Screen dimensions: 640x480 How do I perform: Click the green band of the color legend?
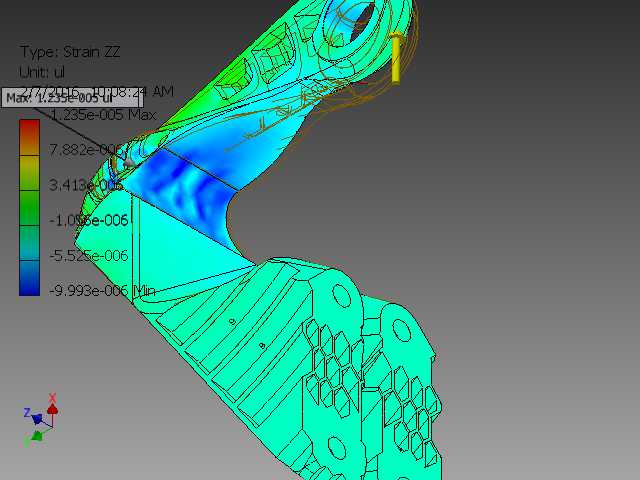tap(29, 208)
